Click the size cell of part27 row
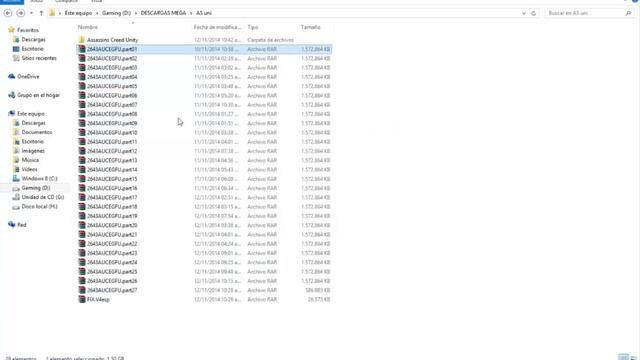This screenshot has height=360, width=640. click(318, 290)
